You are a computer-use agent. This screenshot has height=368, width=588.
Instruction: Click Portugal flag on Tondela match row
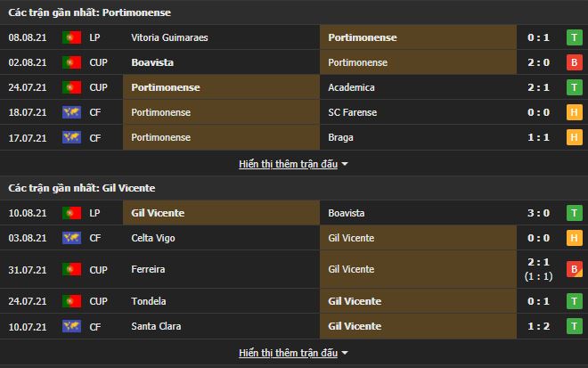pos(71,301)
